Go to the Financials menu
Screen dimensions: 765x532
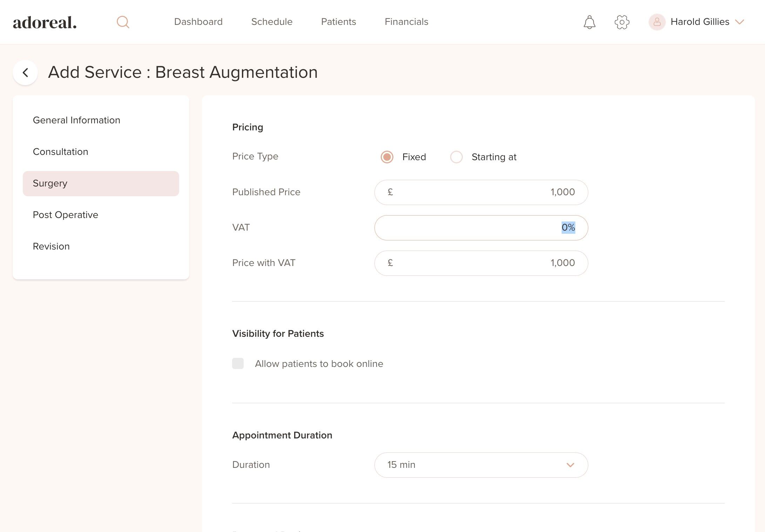406,22
